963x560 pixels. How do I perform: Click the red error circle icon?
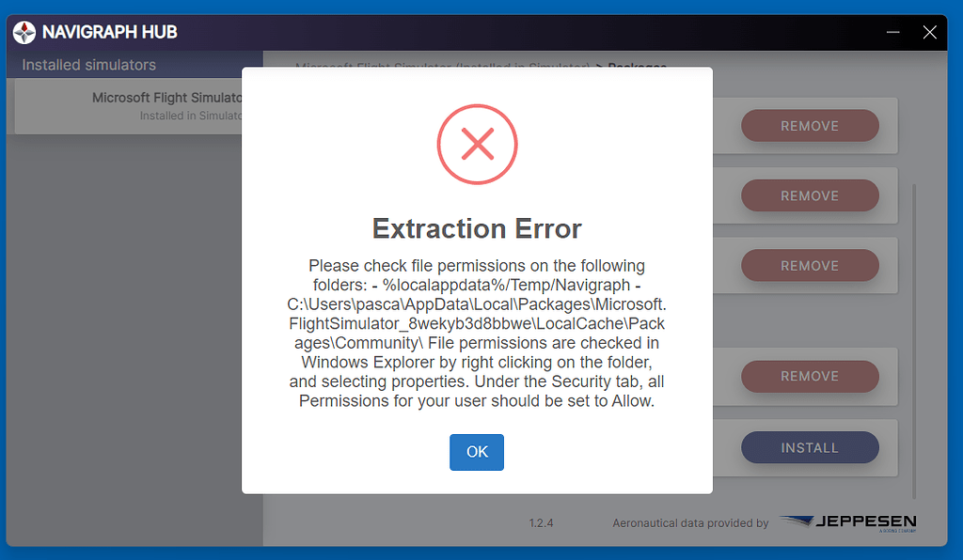[477, 145]
